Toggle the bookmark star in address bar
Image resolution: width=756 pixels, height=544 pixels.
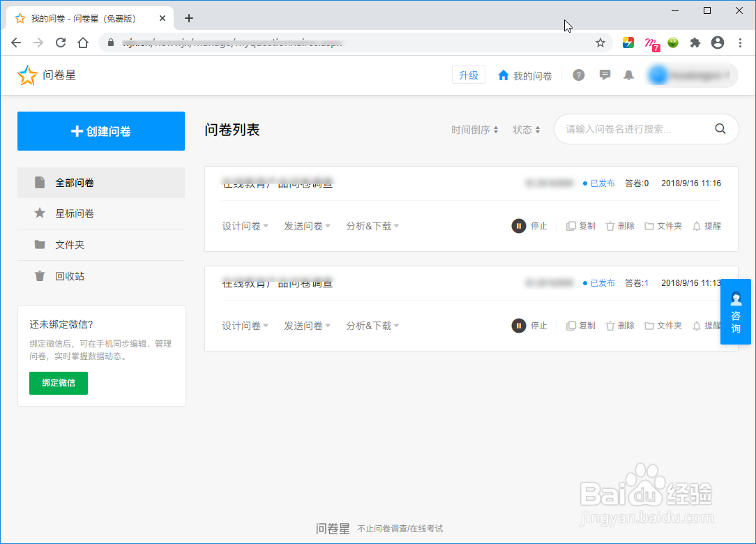pyautogui.click(x=600, y=43)
